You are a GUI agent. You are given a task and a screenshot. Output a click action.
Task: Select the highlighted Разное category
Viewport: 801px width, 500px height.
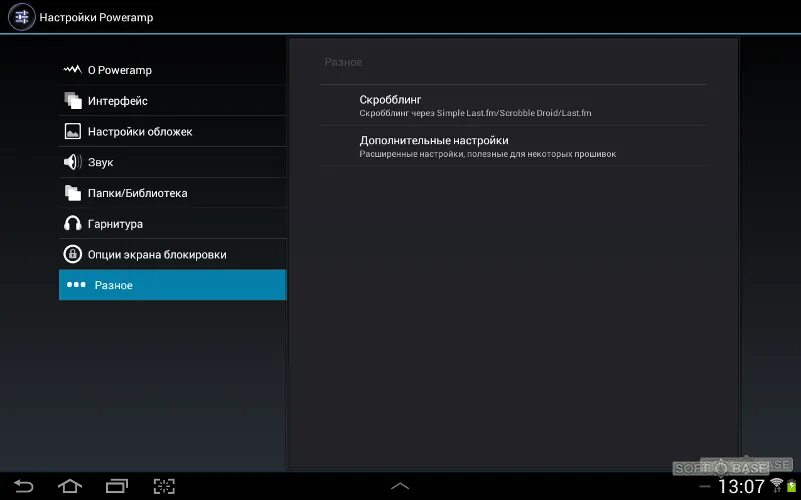(173, 284)
